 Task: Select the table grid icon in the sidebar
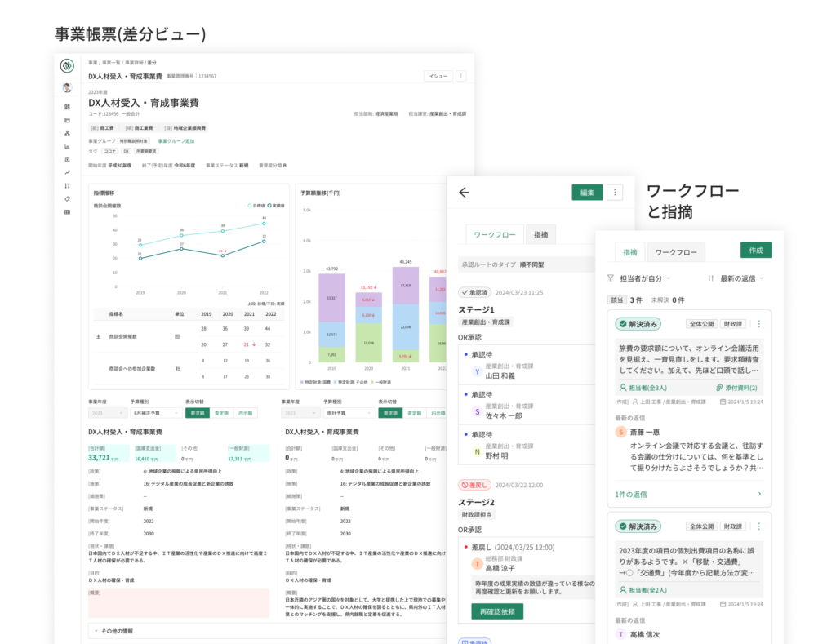pos(67,212)
